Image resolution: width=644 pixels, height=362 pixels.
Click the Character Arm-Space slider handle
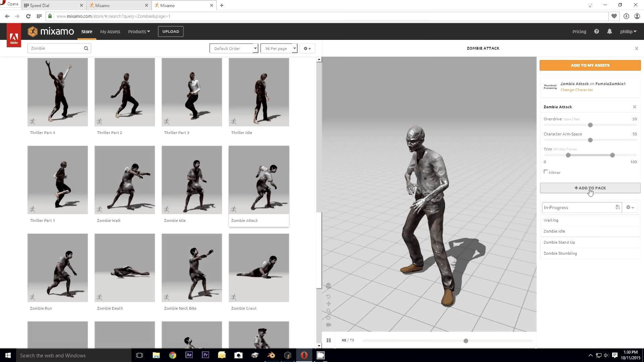click(590, 140)
